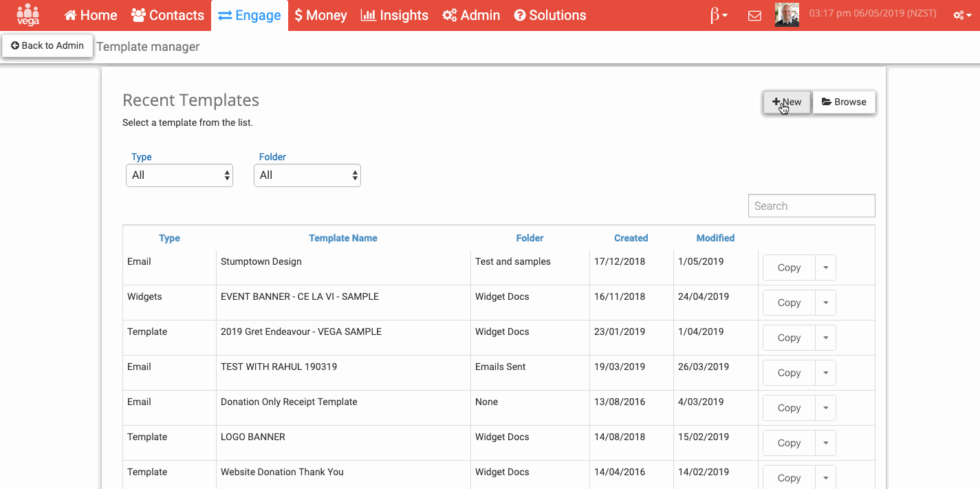This screenshot has width=980, height=489.
Task: Expand options arrow for EVENT BANNER row
Action: pos(825,303)
